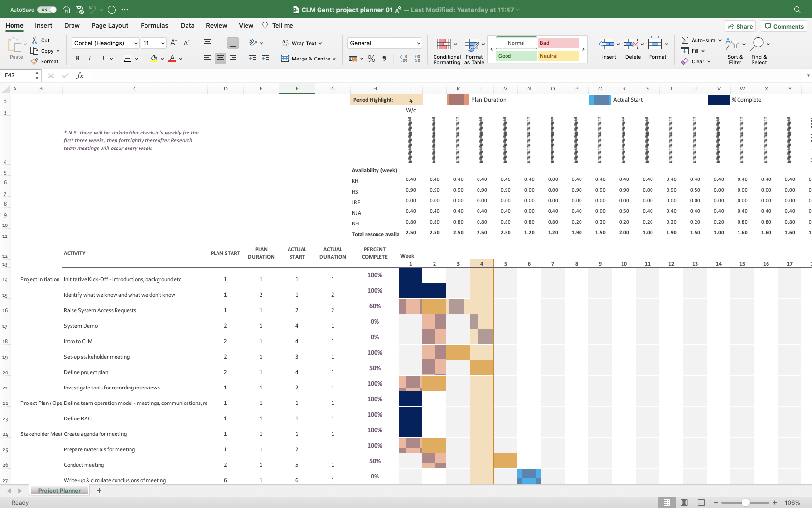The height and width of the screenshot is (508, 812).
Task: Expand the Merge & Centre options arrow
Action: pyautogui.click(x=334, y=59)
